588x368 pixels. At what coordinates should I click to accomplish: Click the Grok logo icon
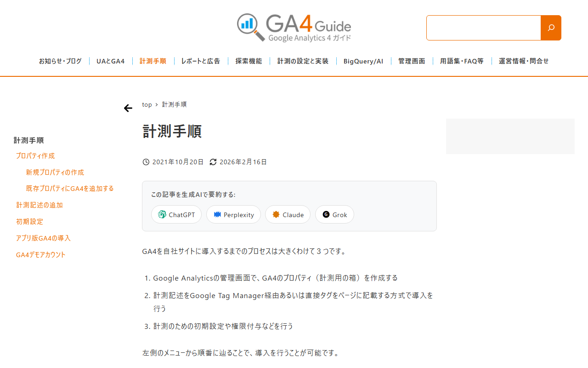click(326, 214)
